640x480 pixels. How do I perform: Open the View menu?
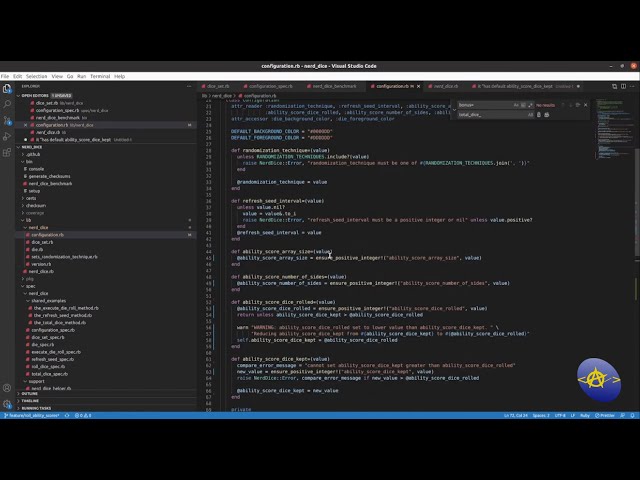click(x=57, y=76)
